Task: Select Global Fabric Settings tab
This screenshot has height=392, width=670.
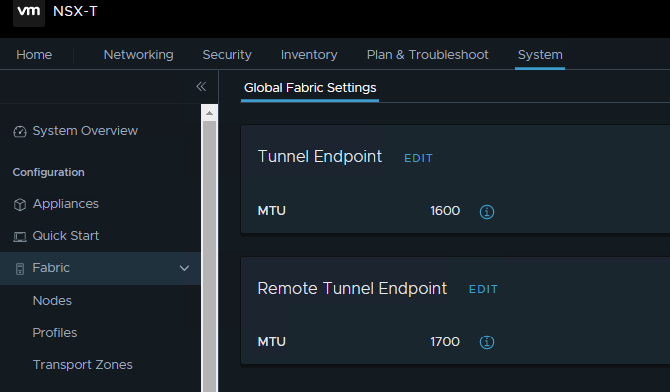Action: (x=310, y=88)
